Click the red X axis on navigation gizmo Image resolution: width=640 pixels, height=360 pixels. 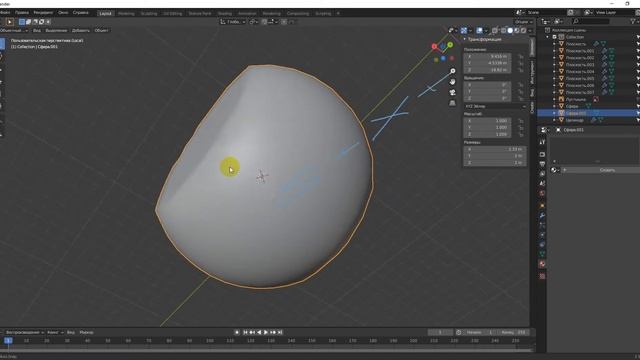click(x=434, y=47)
